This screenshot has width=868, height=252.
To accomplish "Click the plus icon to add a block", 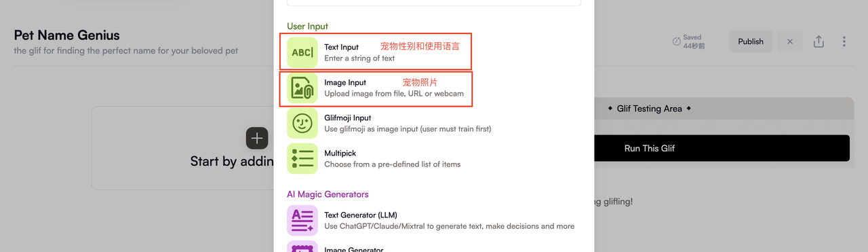I will [x=256, y=138].
